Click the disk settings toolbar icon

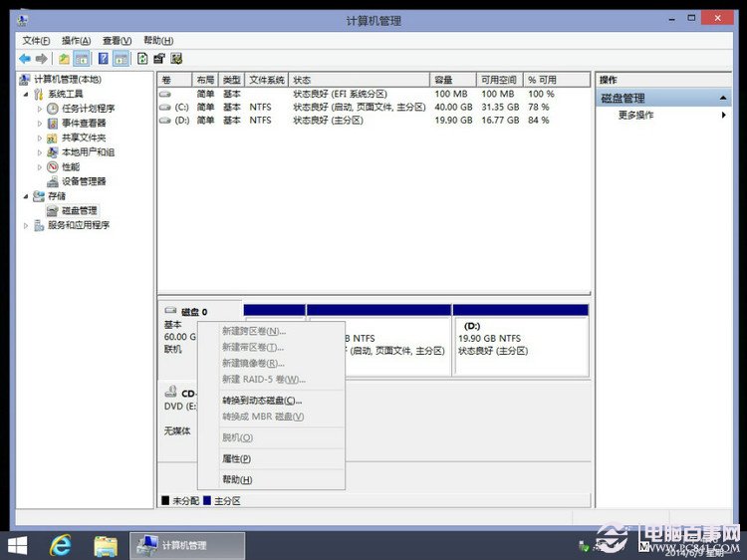coord(176,59)
